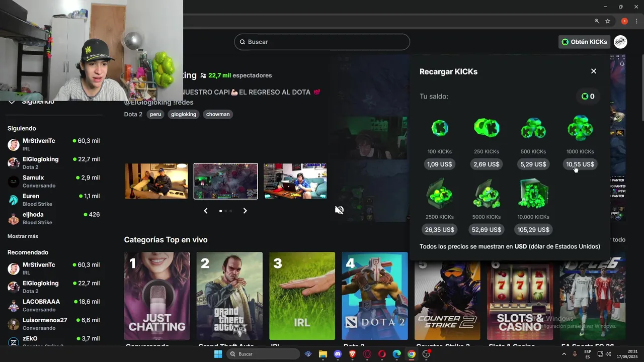
Task: Open the third carousel thumbnail with laptop
Action: coord(295,181)
